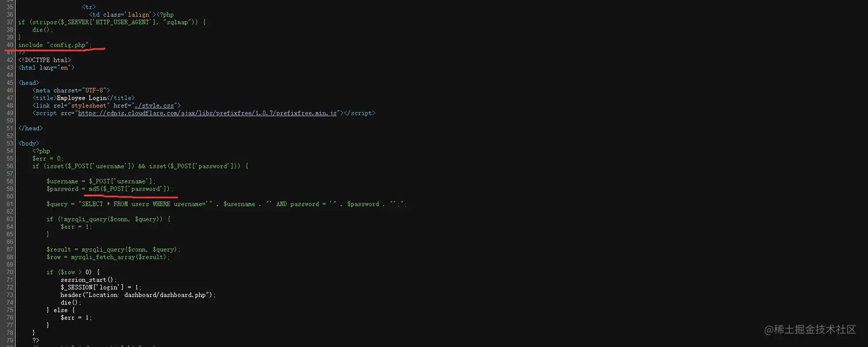Click line number 40 in the gutter
The image size is (868, 347).
pos(10,45)
